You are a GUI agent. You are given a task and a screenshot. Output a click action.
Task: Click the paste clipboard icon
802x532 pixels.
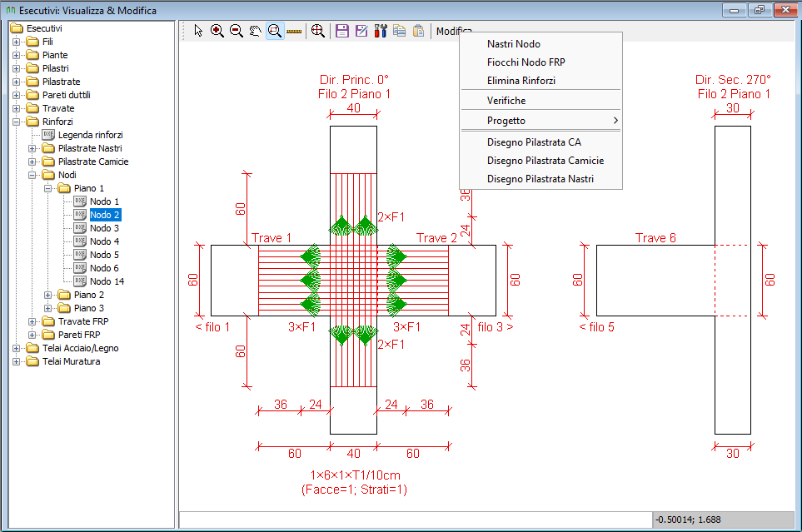(x=418, y=31)
